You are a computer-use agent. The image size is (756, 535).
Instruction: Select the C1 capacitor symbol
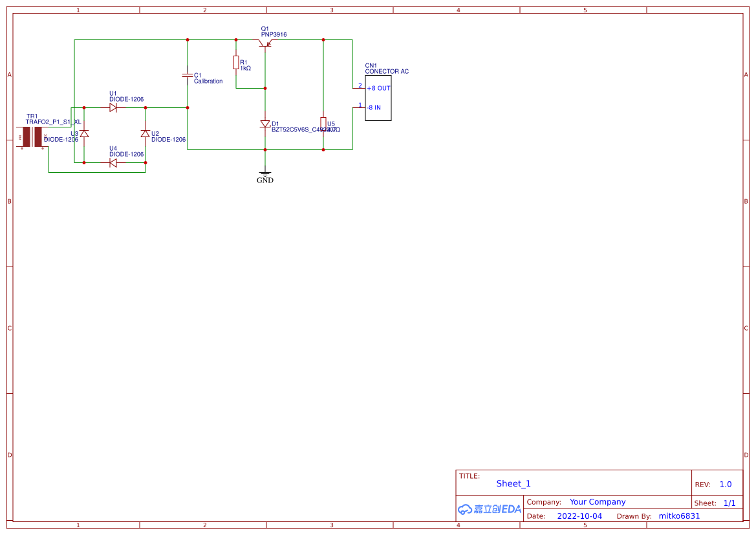point(188,75)
